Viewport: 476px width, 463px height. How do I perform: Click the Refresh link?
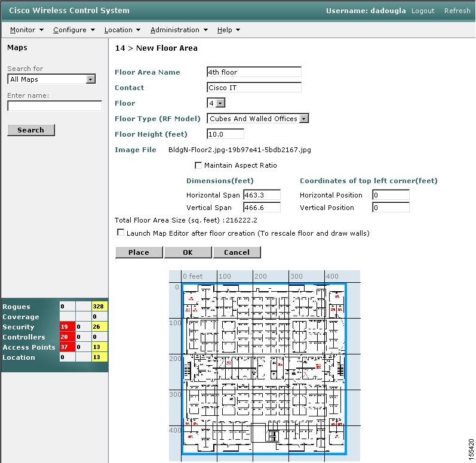457,11
